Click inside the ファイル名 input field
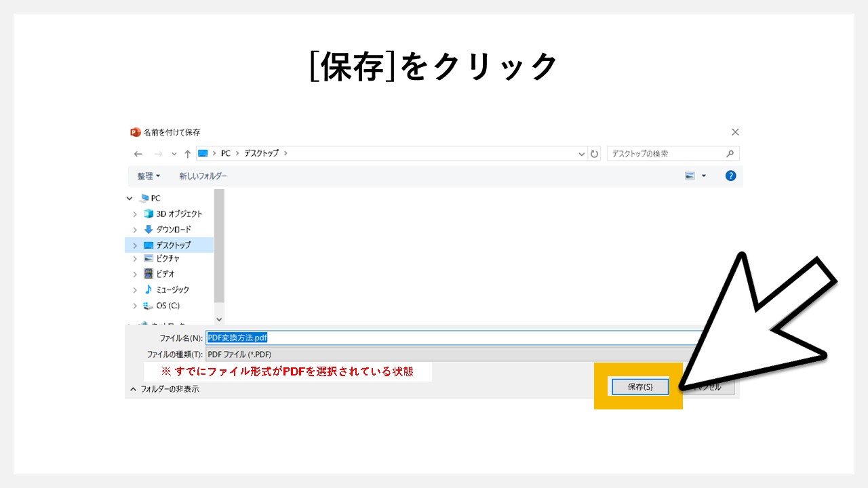Screen dimensions: 868x488 pyautogui.click(x=407, y=337)
